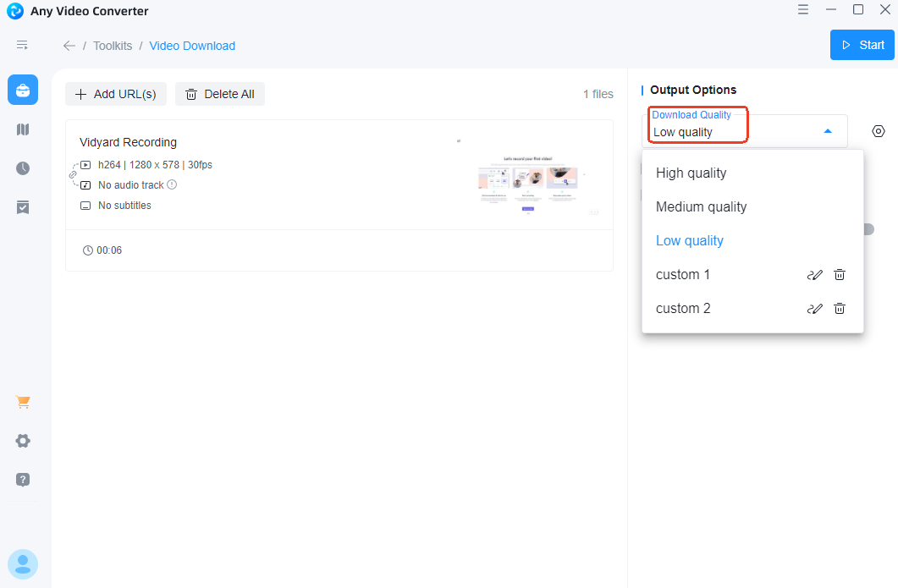Click the help question mark icon
898x588 pixels.
[x=23, y=480]
